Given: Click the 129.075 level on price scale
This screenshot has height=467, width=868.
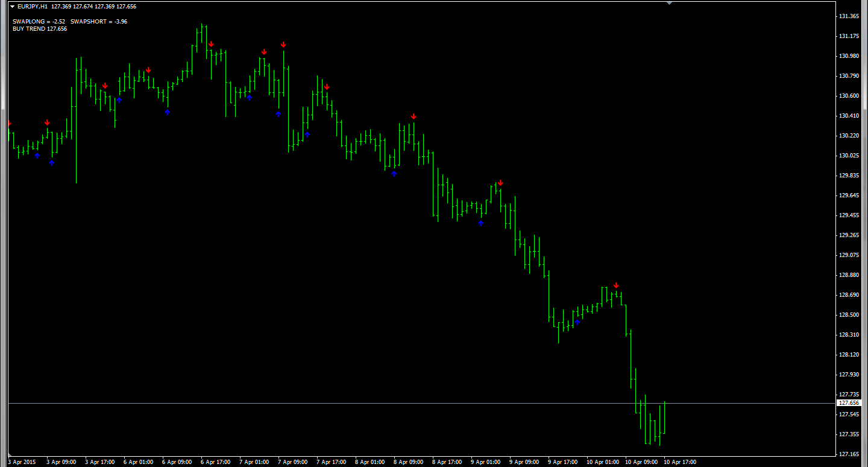Looking at the screenshot, I should click(849, 255).
